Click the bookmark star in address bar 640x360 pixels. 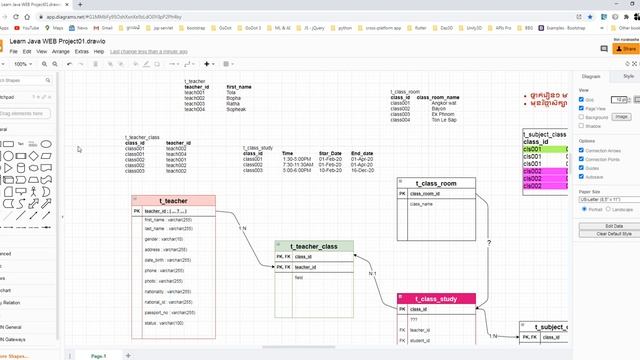590,17
